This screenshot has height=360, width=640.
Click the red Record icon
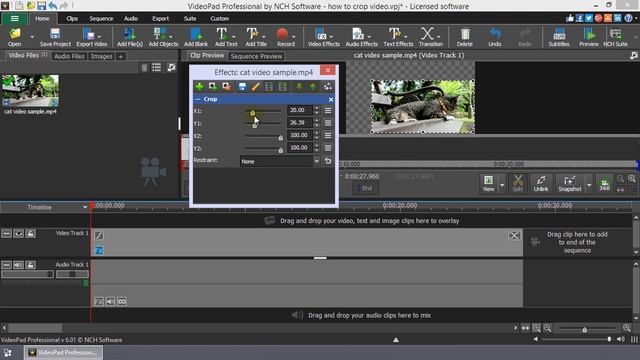tap(282, 34)
